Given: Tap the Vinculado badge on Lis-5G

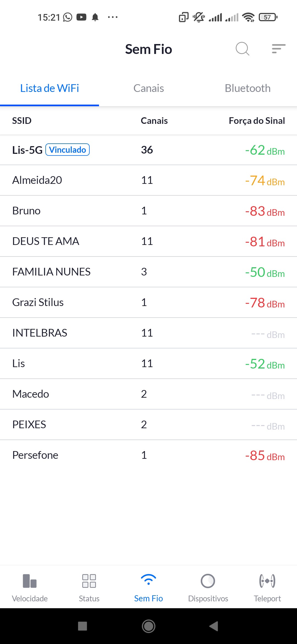Looking at the screenshot, I should [x=67, y=150].
